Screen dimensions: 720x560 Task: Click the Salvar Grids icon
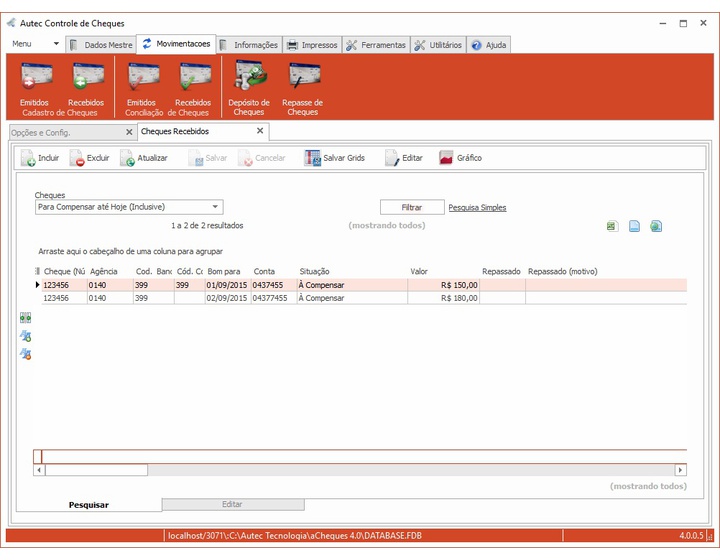click(312, 158)
